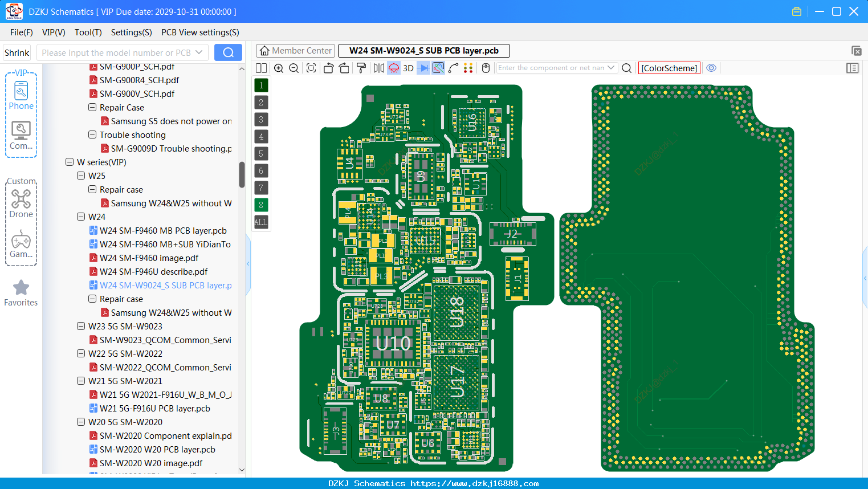
Task: Open the briefcase toolbox icon in title bar
Action: [x=797, y=11]
